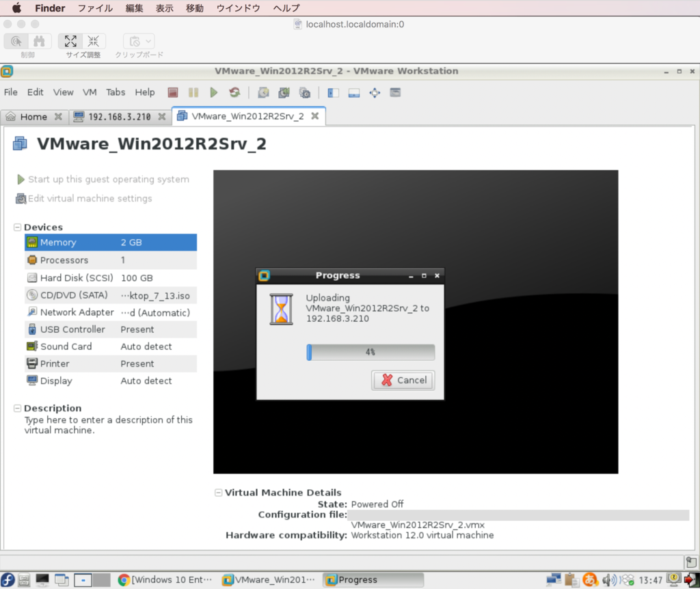
Task: Click the show desktop icon in taskbar
Action: point(42,579)
